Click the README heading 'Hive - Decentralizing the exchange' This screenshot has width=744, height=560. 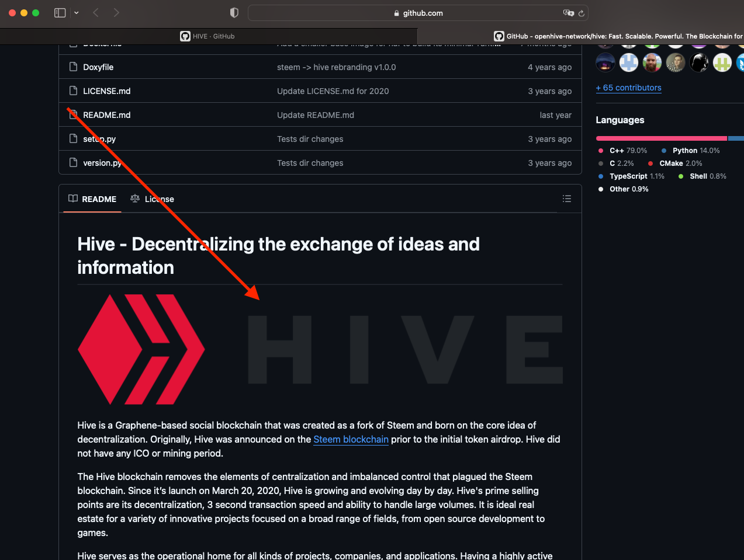(279, 256)
